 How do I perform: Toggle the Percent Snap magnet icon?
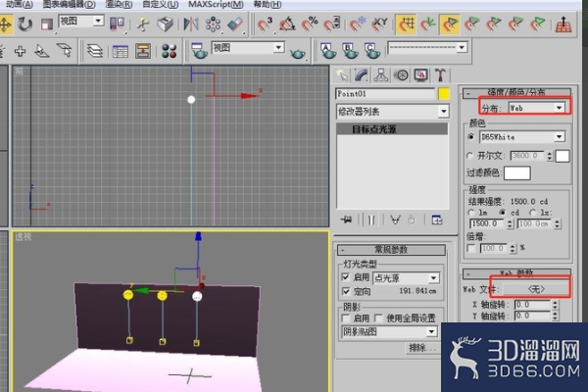tap(310, 24)
